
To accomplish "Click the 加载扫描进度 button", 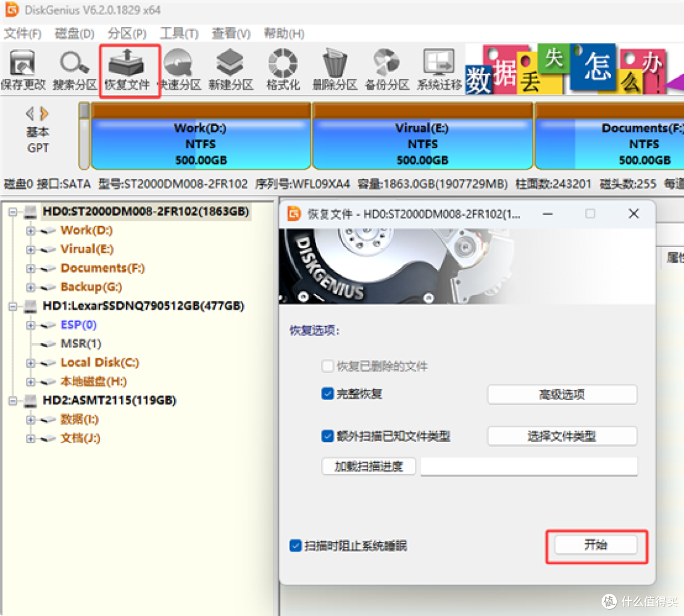I will coord(369,467).
